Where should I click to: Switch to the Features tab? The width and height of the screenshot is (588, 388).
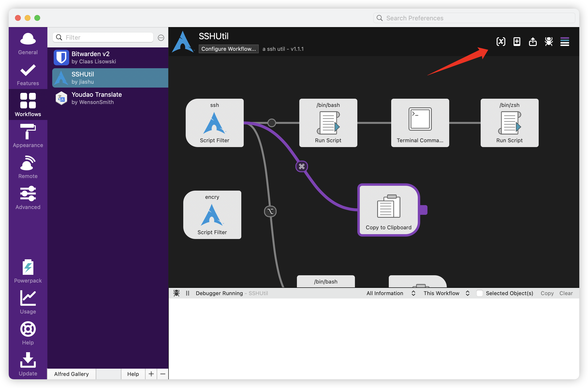click(28, 74)
